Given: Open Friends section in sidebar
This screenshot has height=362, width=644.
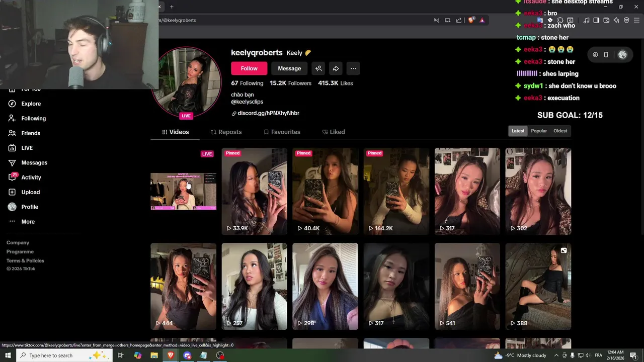Looking at the screenshot, I should tap(24, 133).
